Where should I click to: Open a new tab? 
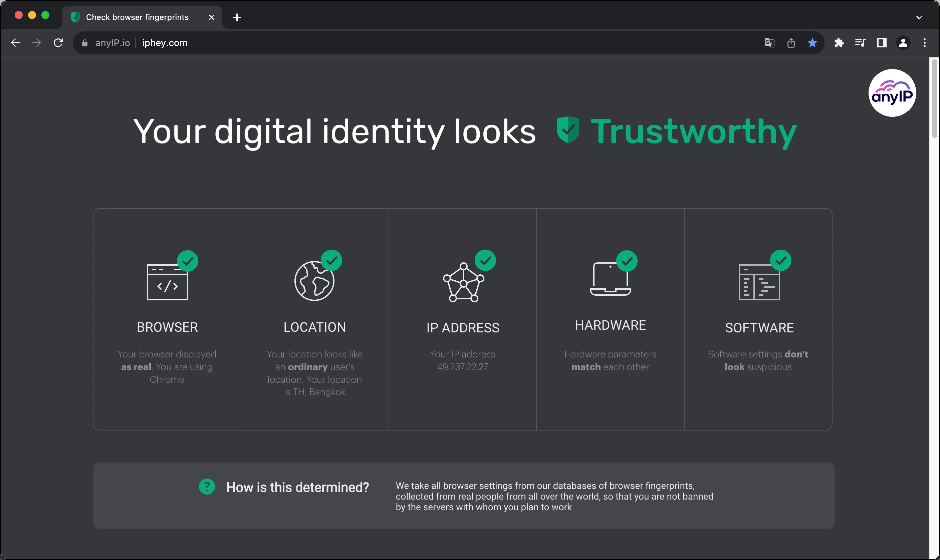(237, 17)
